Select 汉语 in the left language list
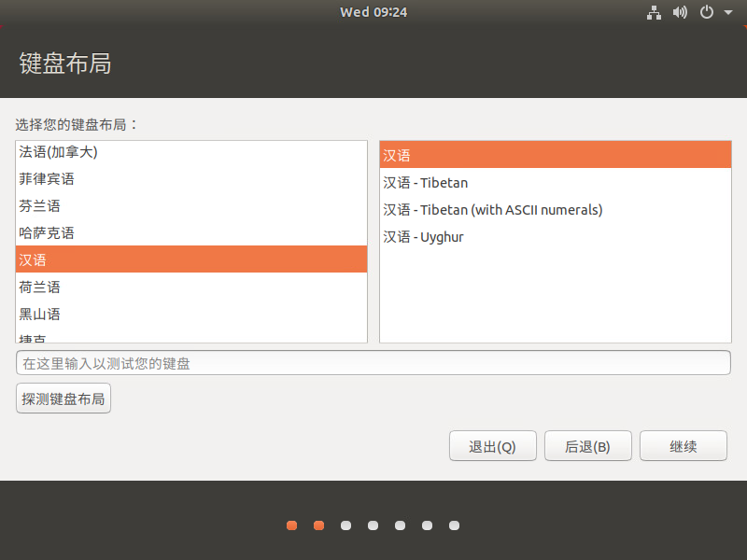Screen dimensions: 747x560 191,259
